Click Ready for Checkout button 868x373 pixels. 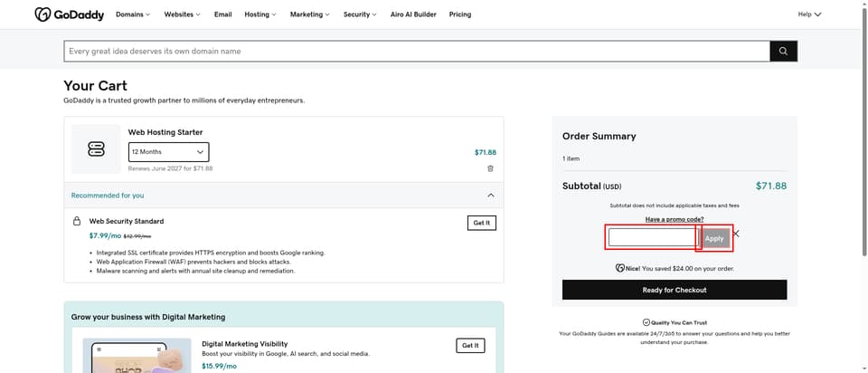pyautogui.click(x=675, y=290)
